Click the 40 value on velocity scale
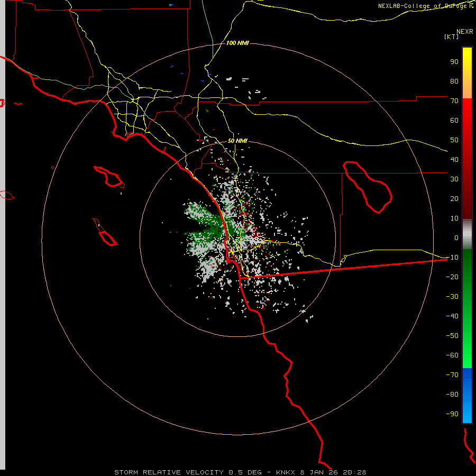 (x=454, y=159)
